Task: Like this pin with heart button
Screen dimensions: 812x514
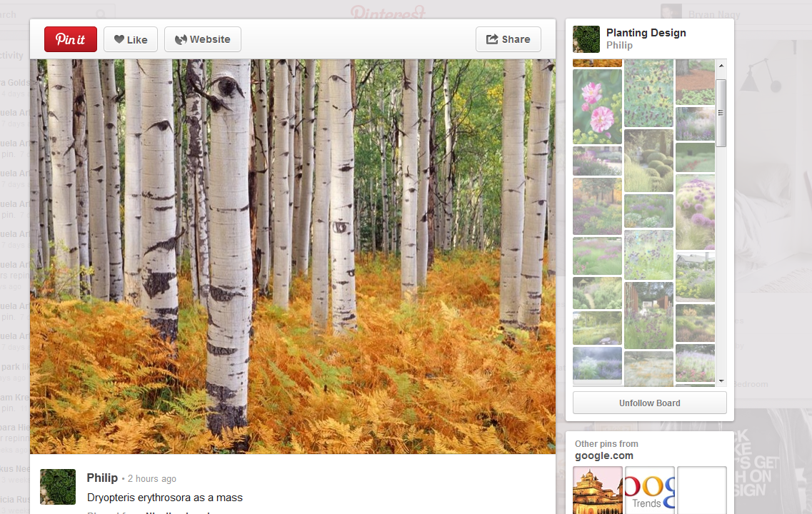Action: (x=131, y=39)
